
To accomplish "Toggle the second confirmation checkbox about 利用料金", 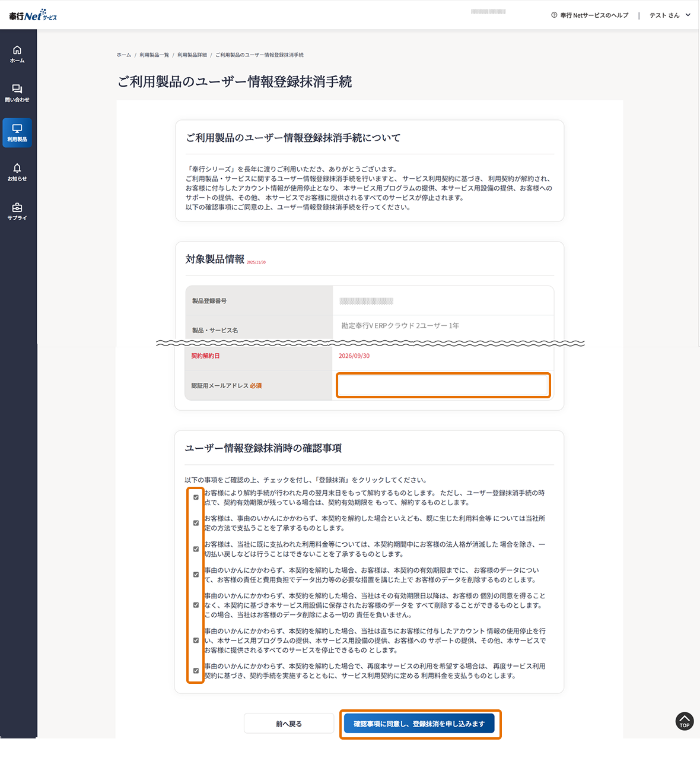I will (x=196, y=523).
